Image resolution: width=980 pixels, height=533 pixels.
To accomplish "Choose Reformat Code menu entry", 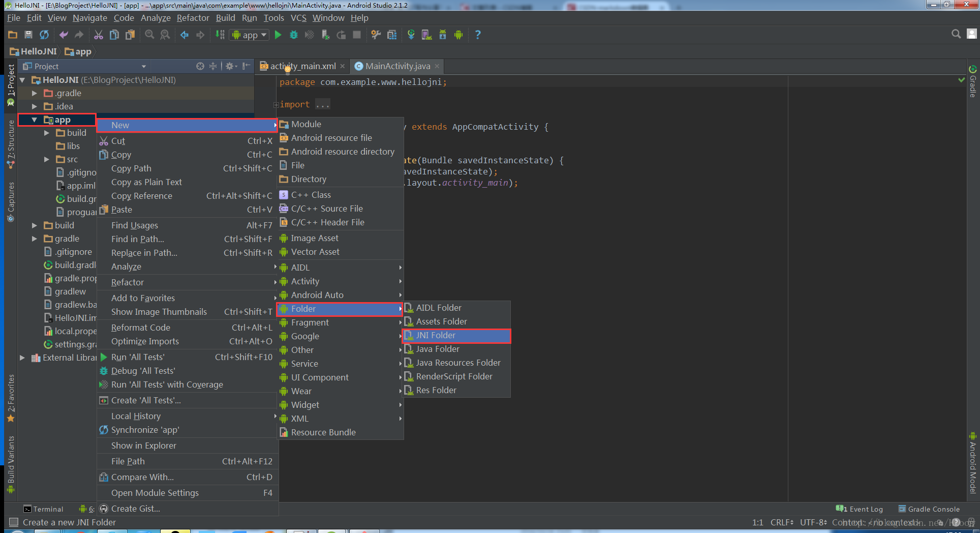I will click(x=187, y=328).
